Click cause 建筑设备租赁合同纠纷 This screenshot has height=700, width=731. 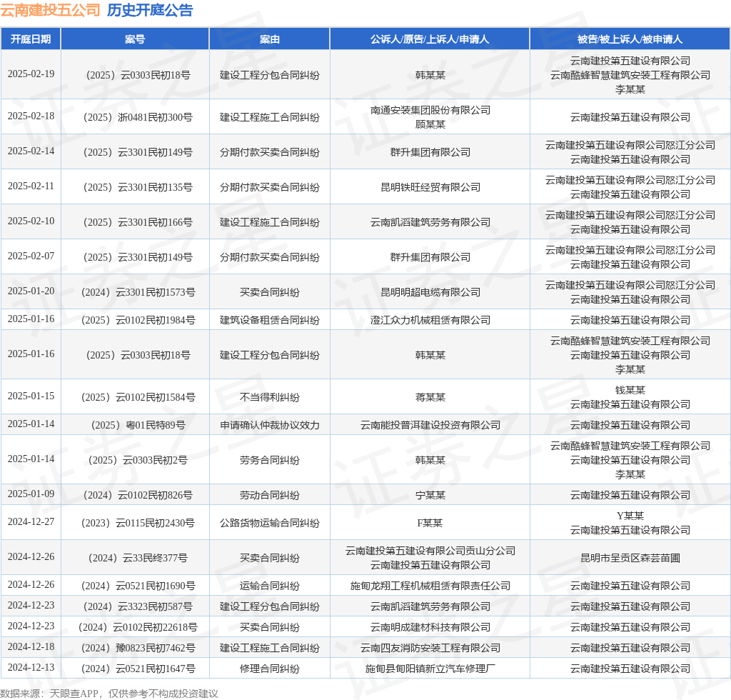[x=269, y=320]
